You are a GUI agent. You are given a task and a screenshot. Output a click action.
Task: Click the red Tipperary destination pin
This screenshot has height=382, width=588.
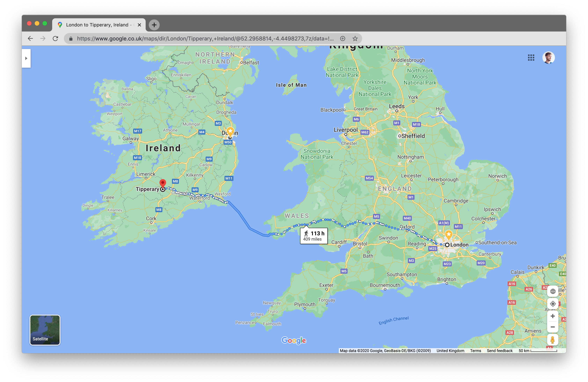163,183
